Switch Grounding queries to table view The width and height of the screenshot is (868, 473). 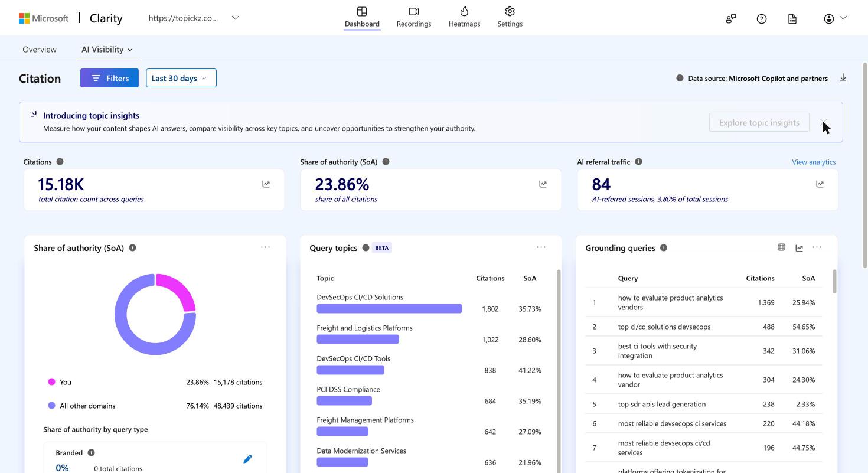coord(781,247)
